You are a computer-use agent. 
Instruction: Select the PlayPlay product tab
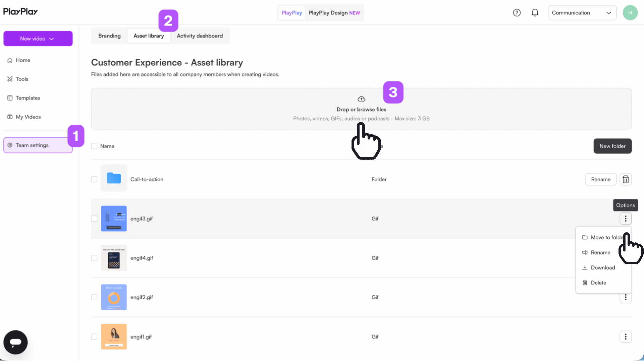(x=291, y=13)
